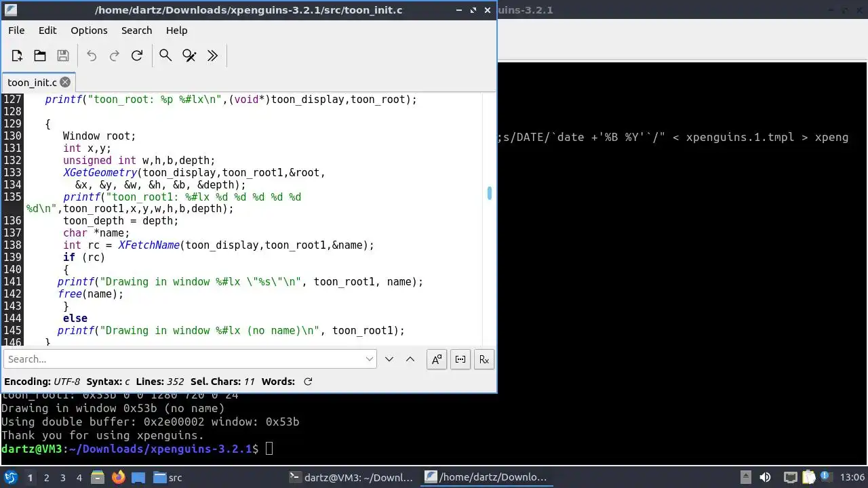This screenshot has width=868, height=488.
Task: Click "char *name;" on line 137
Action: pyautogui.click(x=96, y=233)
